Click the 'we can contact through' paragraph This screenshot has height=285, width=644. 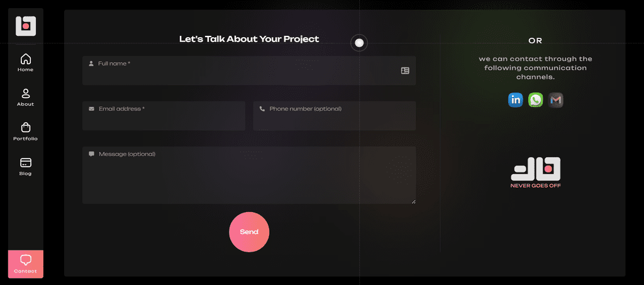coord(536,68)
